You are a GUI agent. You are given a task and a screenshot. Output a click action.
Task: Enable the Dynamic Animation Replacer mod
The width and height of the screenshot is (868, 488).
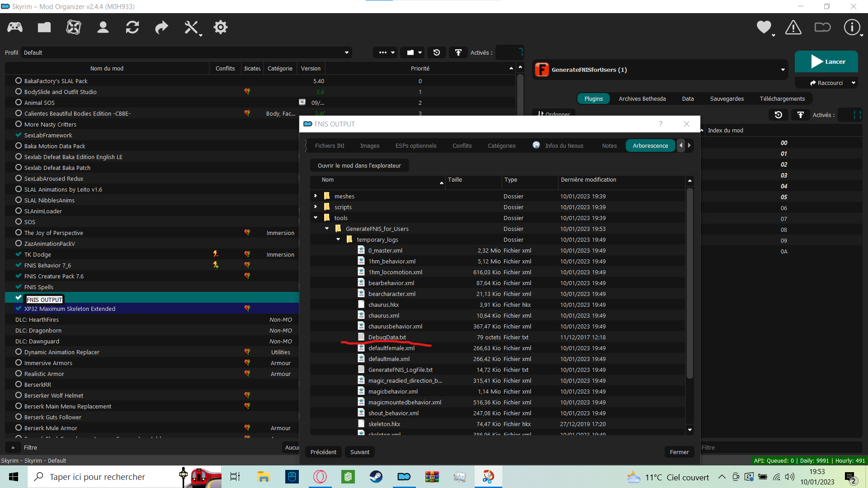tap(19, 352)
